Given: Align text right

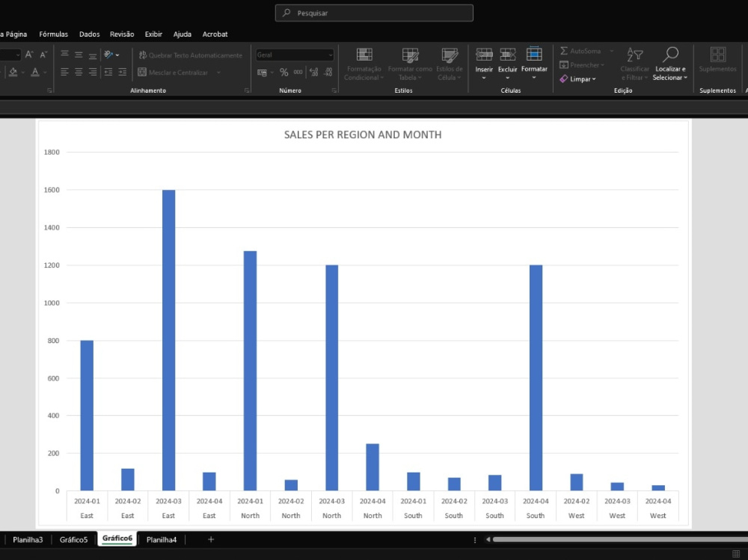Looking at the screenshot, I should click(93, 72).
